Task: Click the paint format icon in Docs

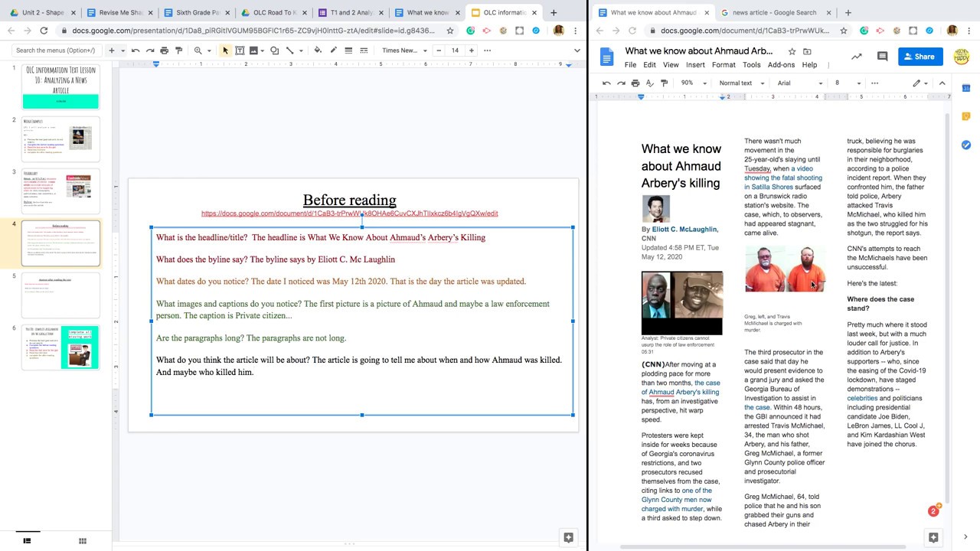Action: pos(664,83)
